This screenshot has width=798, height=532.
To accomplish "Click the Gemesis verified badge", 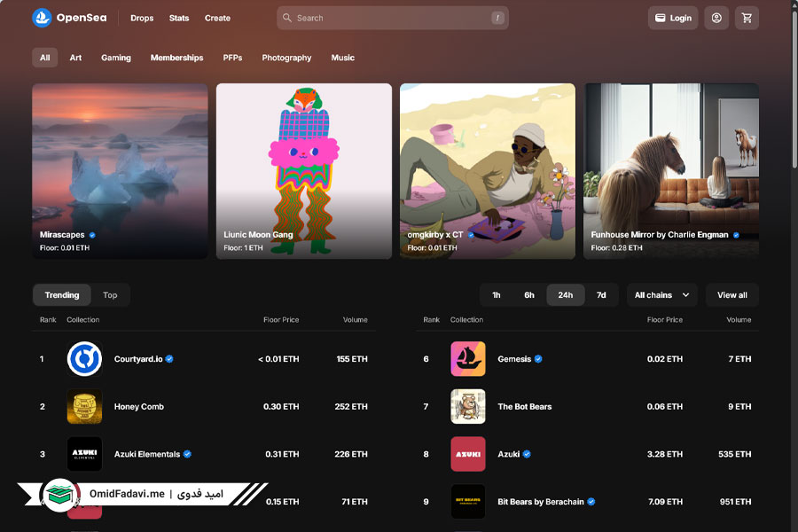I will (538, 359).
